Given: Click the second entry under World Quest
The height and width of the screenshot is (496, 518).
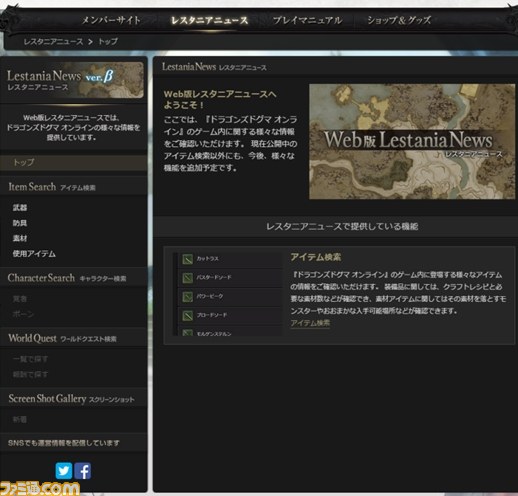Looking at the screenshot, I should point(30,374).
